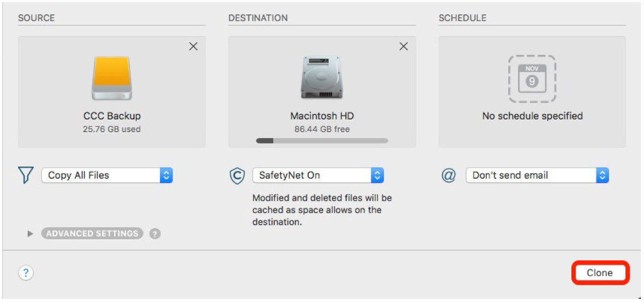The width and height of the screenshot is (644, 302).
Task: Open the SafetyNet On dropdown
Action: click(318, 176)
